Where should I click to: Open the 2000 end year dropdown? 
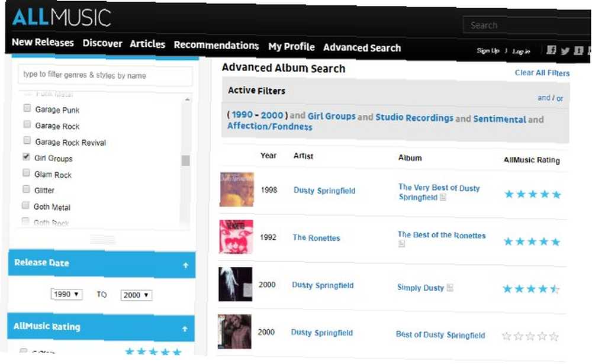point(136,295)
